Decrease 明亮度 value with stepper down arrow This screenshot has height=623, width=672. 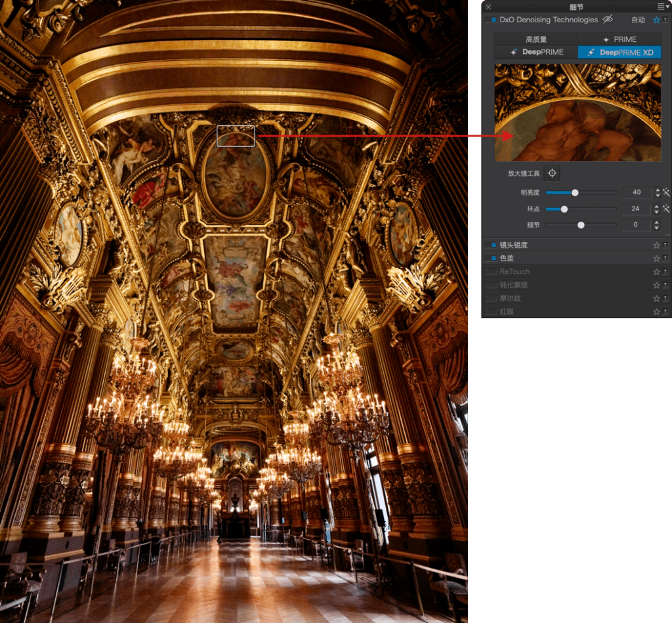(658, 195)
